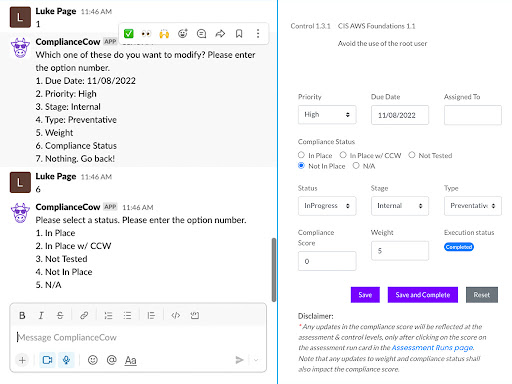This screenshot has width=512, height=384.
Task: Bookmark the message with the save icon
Action: (x=239, y=33)
